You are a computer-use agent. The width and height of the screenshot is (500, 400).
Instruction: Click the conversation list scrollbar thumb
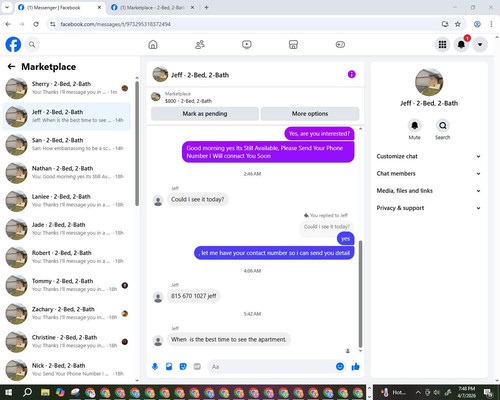click(137, 144)
